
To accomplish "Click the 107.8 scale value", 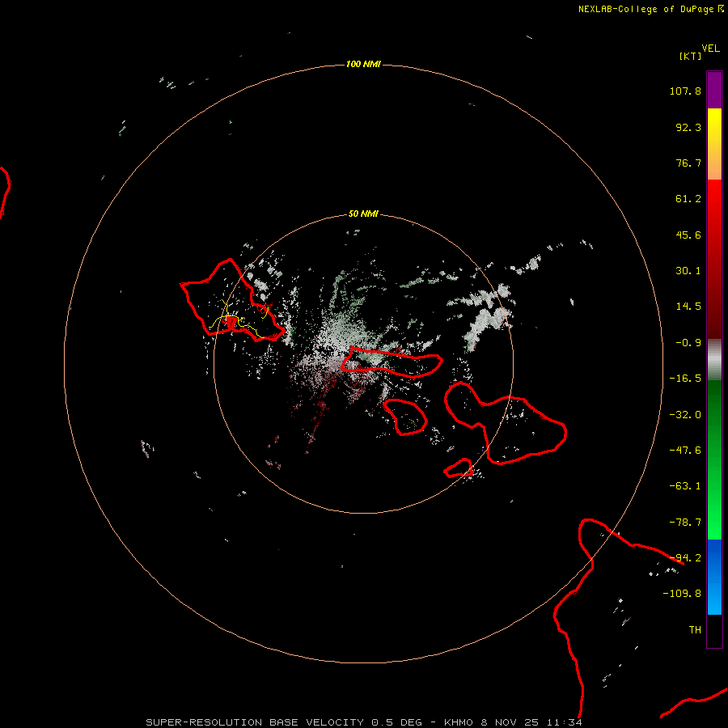I will [x=685, y=91].
